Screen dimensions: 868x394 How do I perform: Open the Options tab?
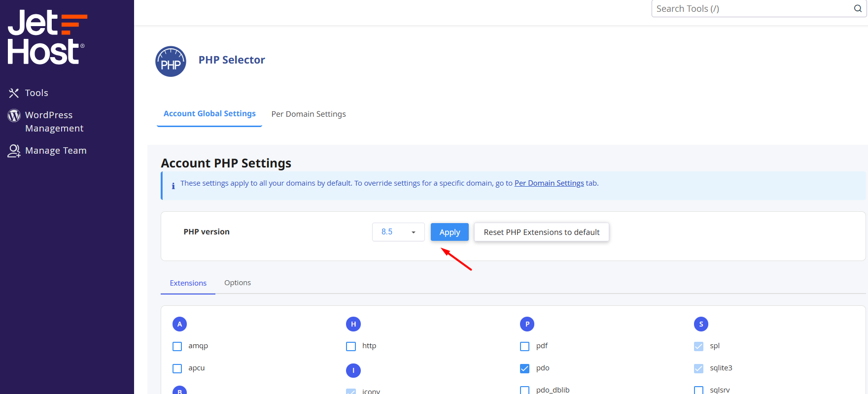[238, 283]
